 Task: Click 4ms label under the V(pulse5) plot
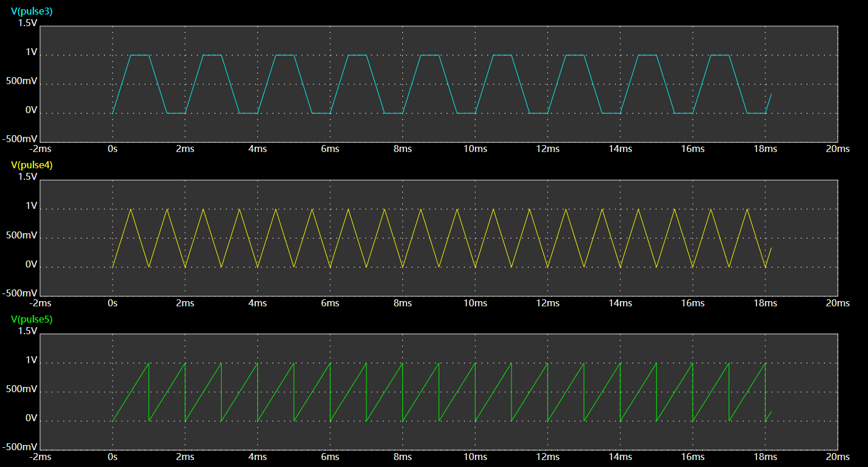(257, 457)
